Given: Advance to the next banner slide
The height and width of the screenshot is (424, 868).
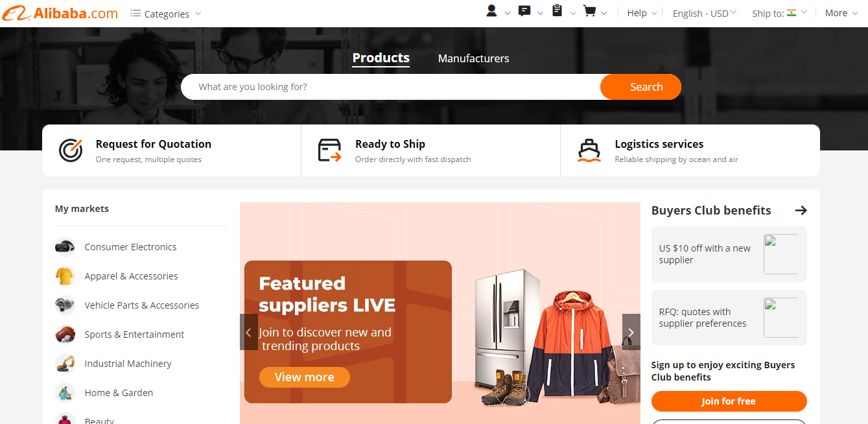Looking at the screenshot, I should (631, 332).
